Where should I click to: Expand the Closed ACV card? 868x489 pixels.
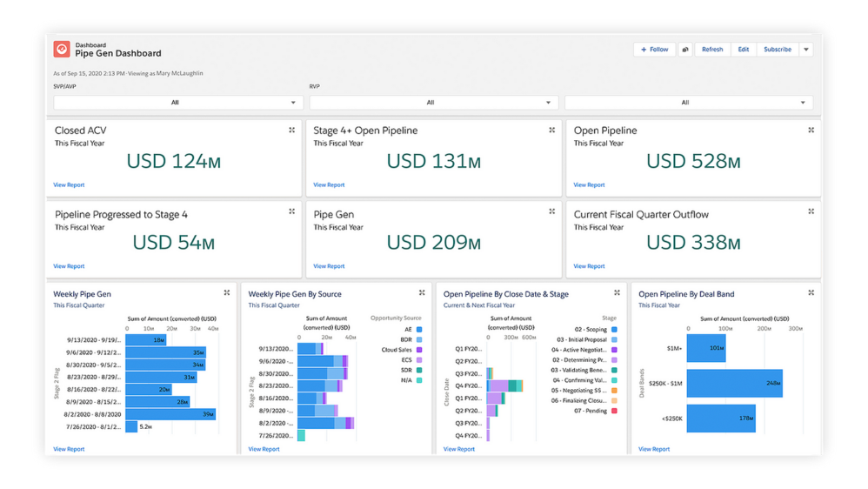291,131
